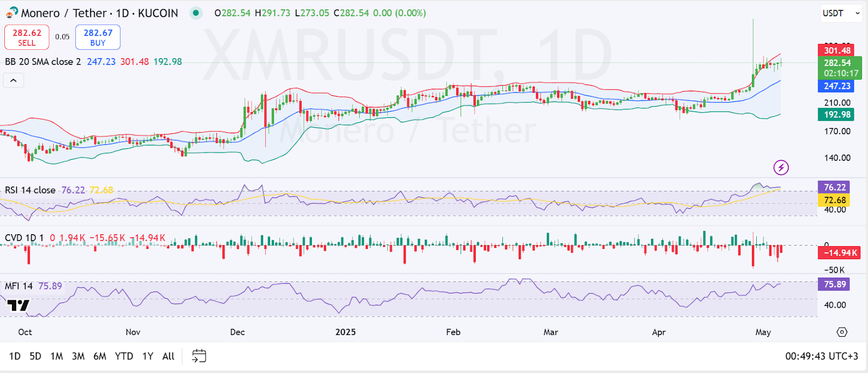Open the USDT currency dropdown
Viewport: 868px width, 373px height.
pos(841,13)
